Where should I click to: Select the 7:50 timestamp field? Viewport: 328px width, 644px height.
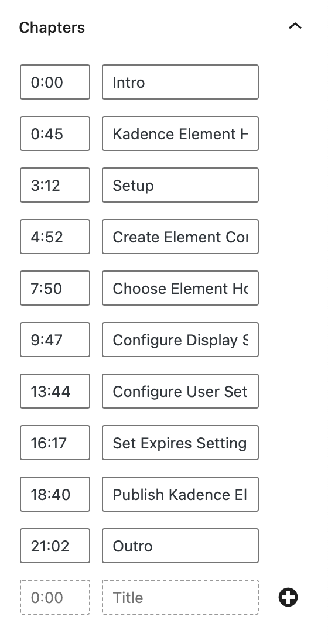[55, 288]
